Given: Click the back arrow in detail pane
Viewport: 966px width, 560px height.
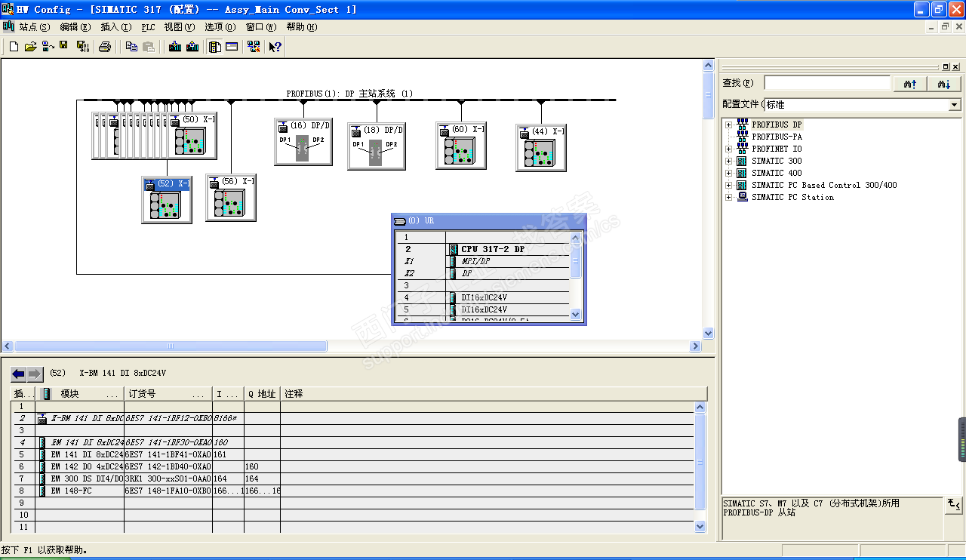Looking at the screenshot, I should click(x=18, y=374).
